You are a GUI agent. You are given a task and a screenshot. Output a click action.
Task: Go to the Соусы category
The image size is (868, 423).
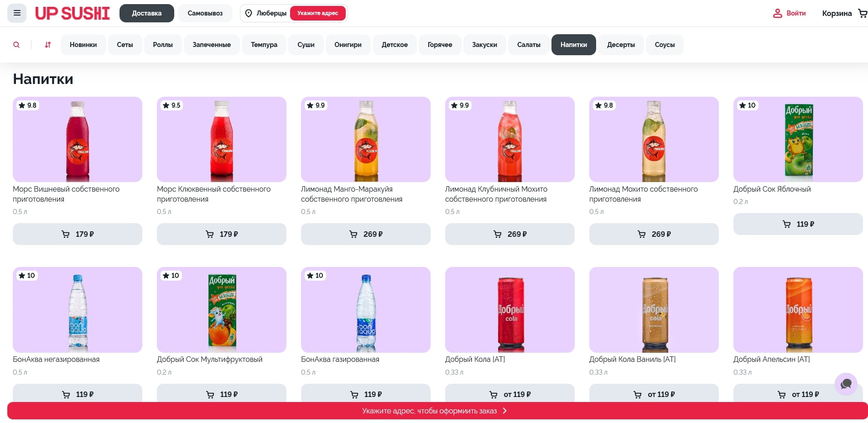pos(664,45)
